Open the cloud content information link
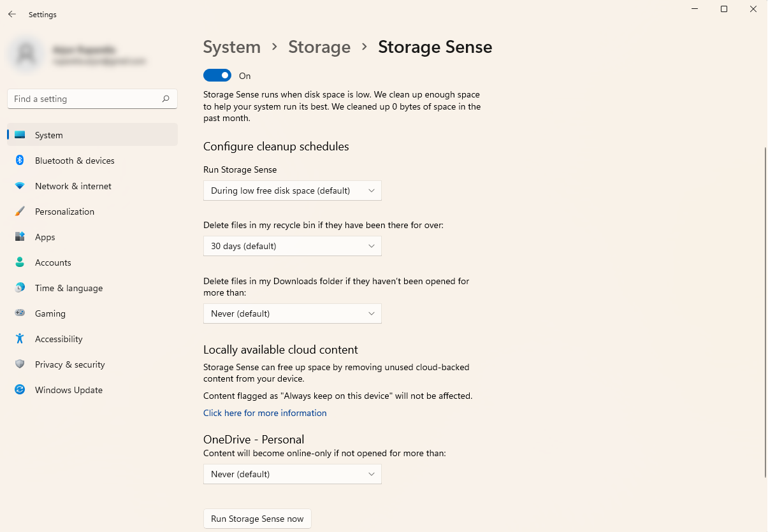768x532 pixels. coord(264,413)
